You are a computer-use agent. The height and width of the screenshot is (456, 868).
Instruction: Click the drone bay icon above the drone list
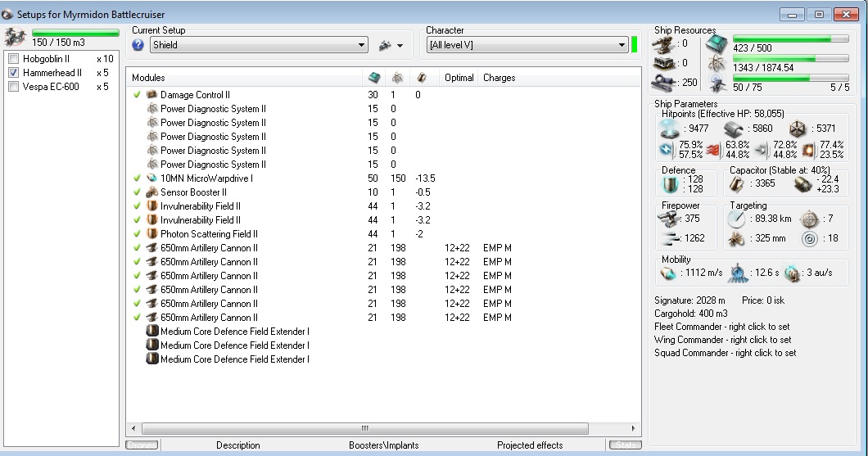tap(15, 37)
